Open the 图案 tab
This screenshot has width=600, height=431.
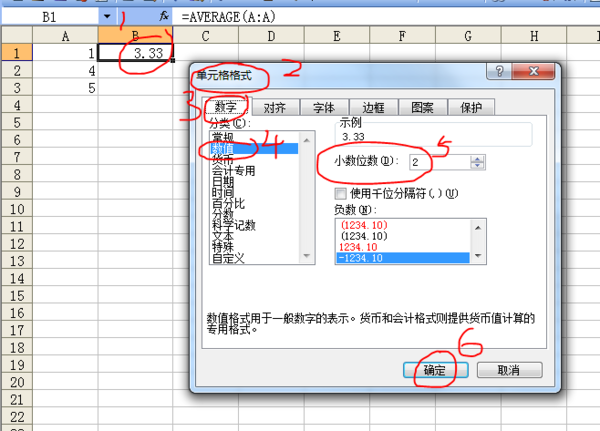coord(422,108)
